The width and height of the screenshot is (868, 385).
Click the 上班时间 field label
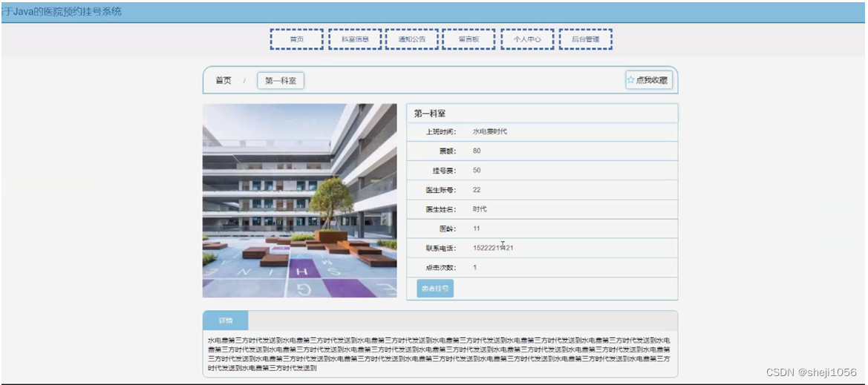[x=440, y=131]
